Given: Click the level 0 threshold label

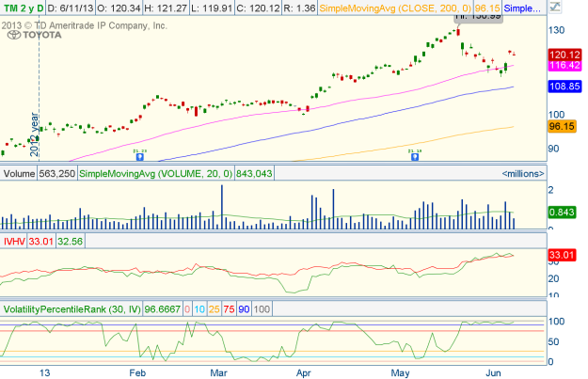Looking at the screenshot, I should pos(187,309).
